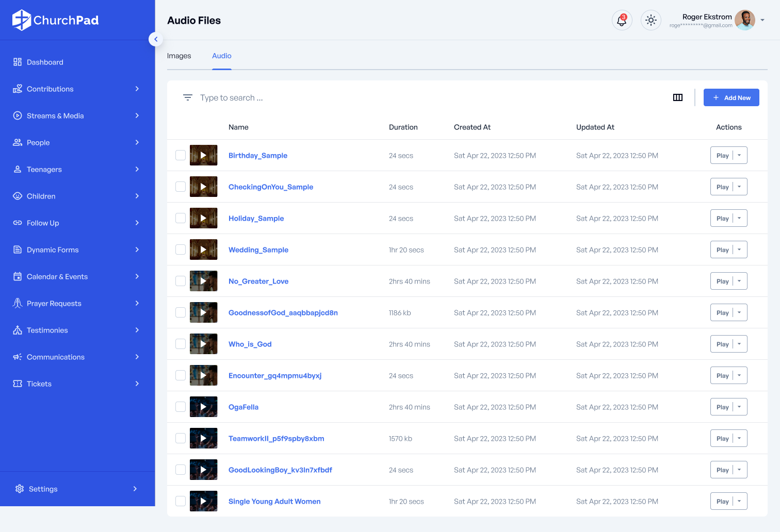Select the Audio tab

(222, 56)
